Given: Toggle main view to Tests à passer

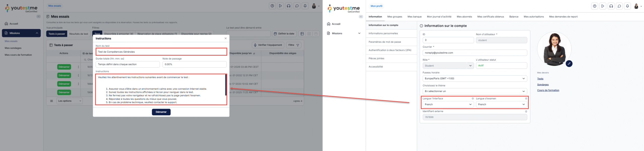Looking at the screenshot, I should (x=57, y=34).
